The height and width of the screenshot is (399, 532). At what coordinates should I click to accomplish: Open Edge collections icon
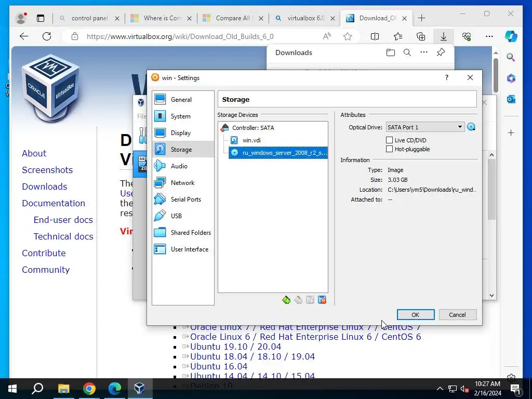tap(421, 36)
